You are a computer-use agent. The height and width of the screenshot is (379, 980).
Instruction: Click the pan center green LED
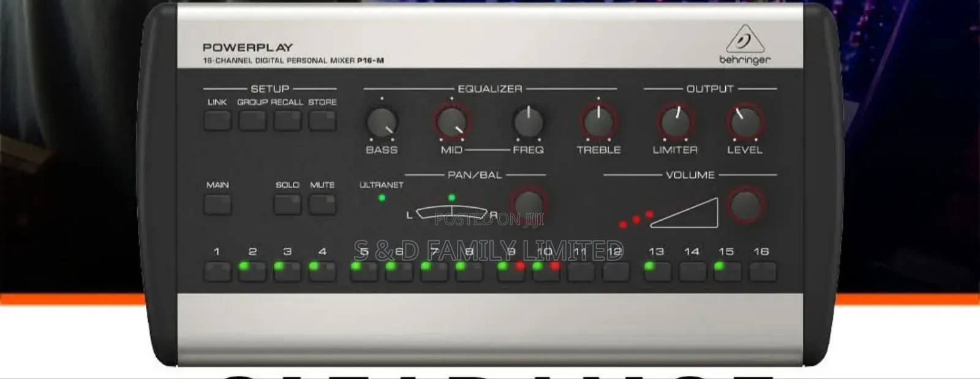[451, 197]
